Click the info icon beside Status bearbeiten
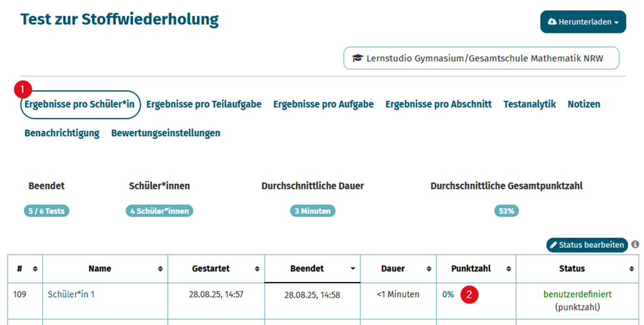Screen dimensions: 644x325 pyautogui.click(x=635, y=245)
